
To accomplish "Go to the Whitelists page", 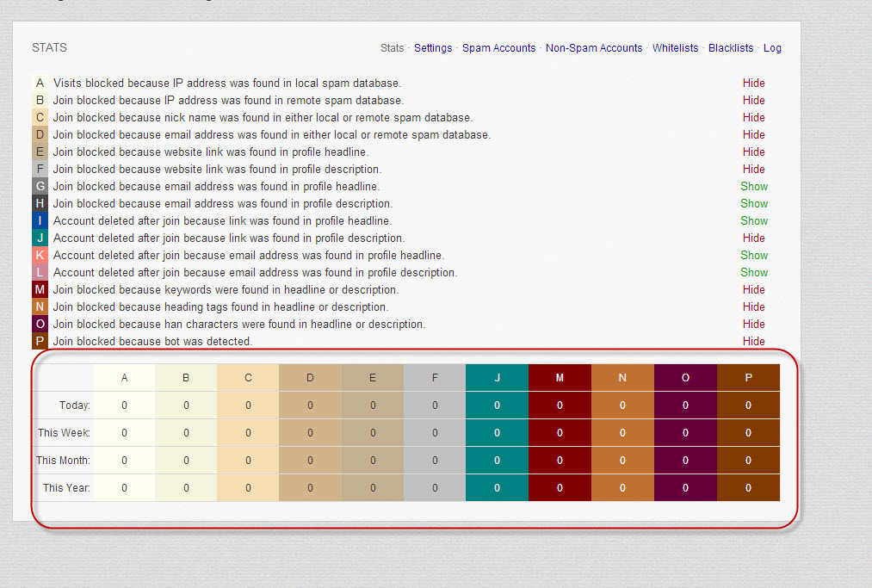I will point(675,48).
